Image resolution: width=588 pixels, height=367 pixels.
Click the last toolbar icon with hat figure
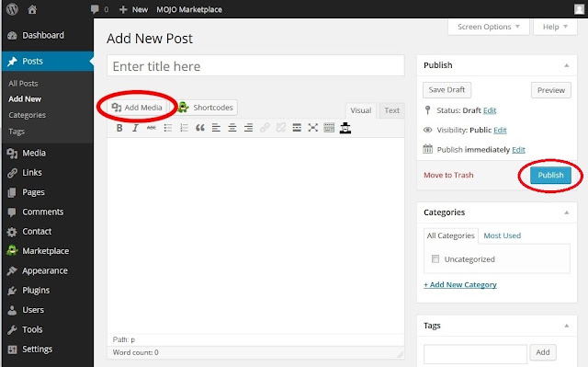(x=345, y=128)
